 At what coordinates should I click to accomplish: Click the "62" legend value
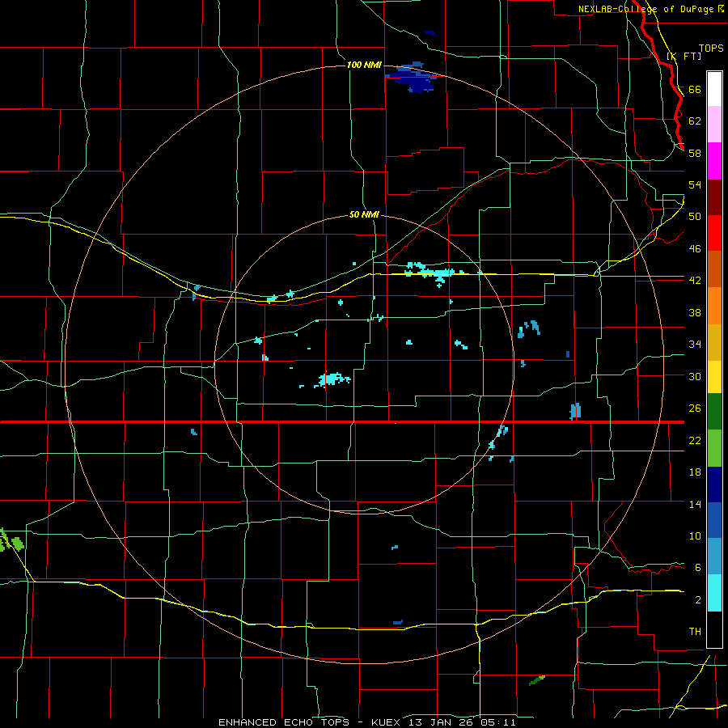(x=695, y=121)
